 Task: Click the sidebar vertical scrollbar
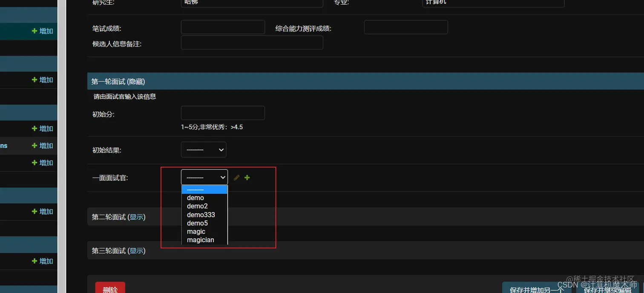pyautogui.click(x=61, y=146)
